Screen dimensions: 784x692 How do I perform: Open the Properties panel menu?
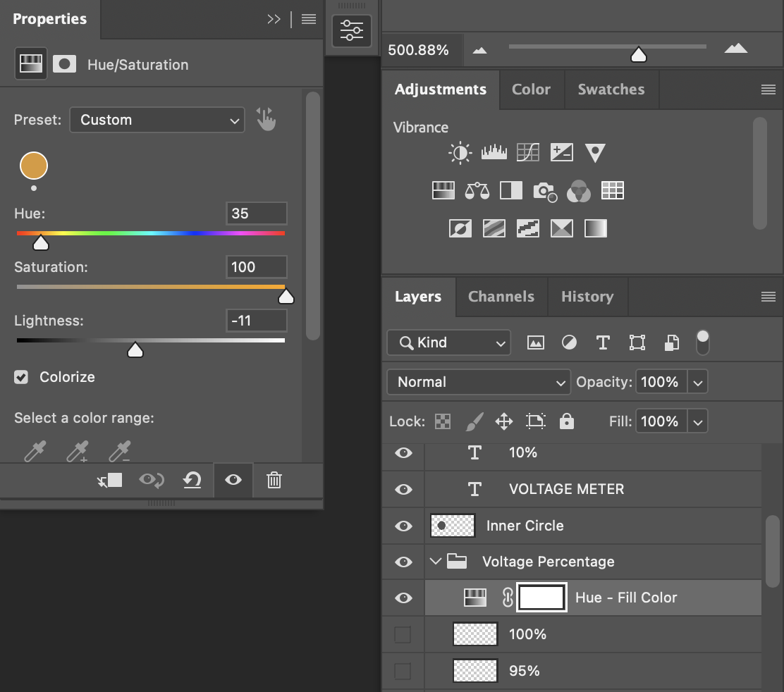click(309, 19)
